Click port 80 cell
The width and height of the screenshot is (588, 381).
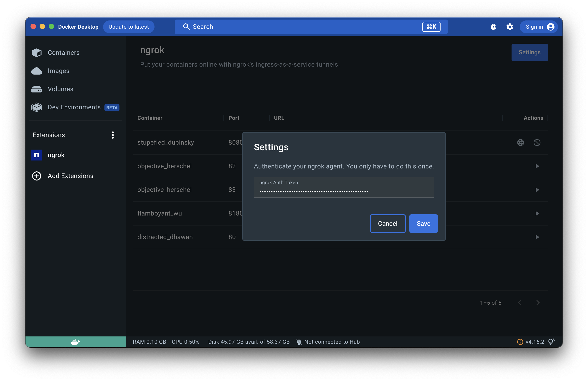coord(232,237)
